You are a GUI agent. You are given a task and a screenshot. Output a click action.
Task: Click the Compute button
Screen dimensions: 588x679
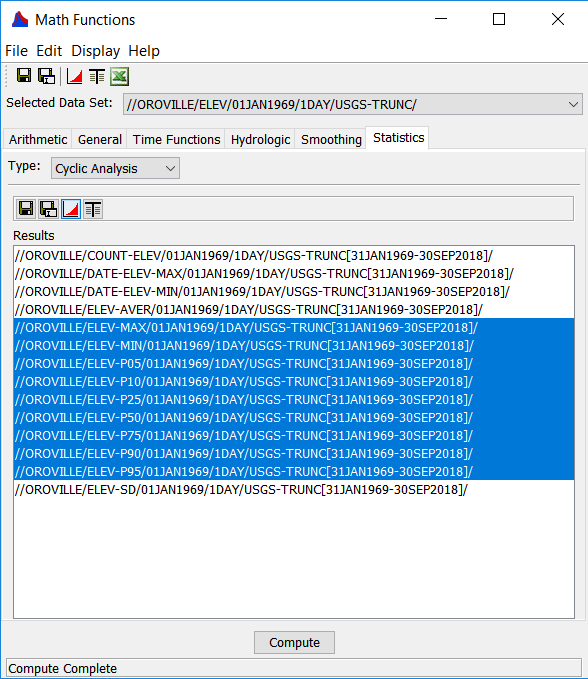(x=294, y=642)
